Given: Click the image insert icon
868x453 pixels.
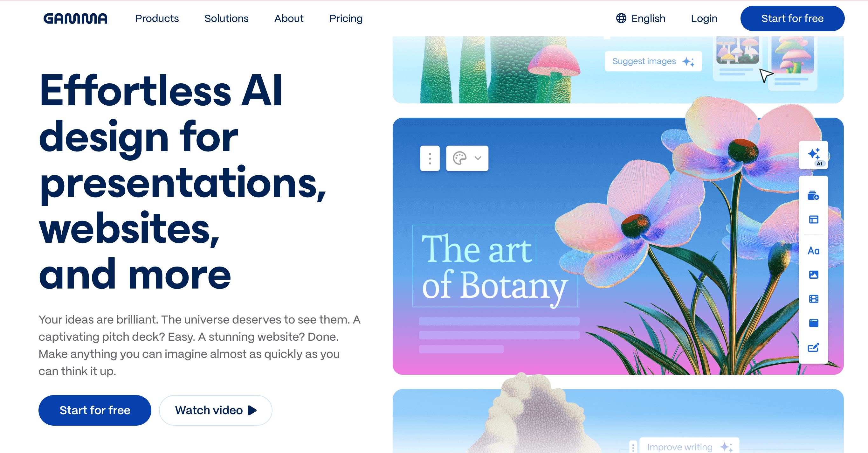Looking at the screenshot, I should click(813, 275).
